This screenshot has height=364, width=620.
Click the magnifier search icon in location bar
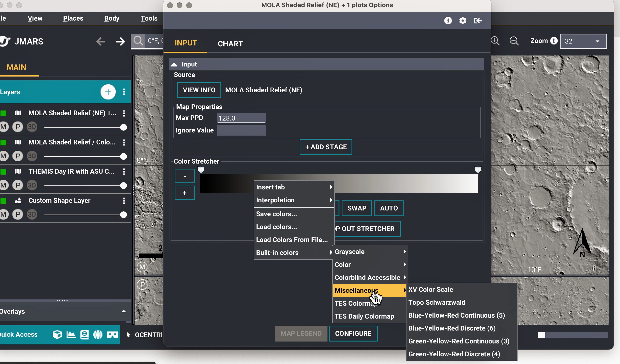click(x=138, y=41)
